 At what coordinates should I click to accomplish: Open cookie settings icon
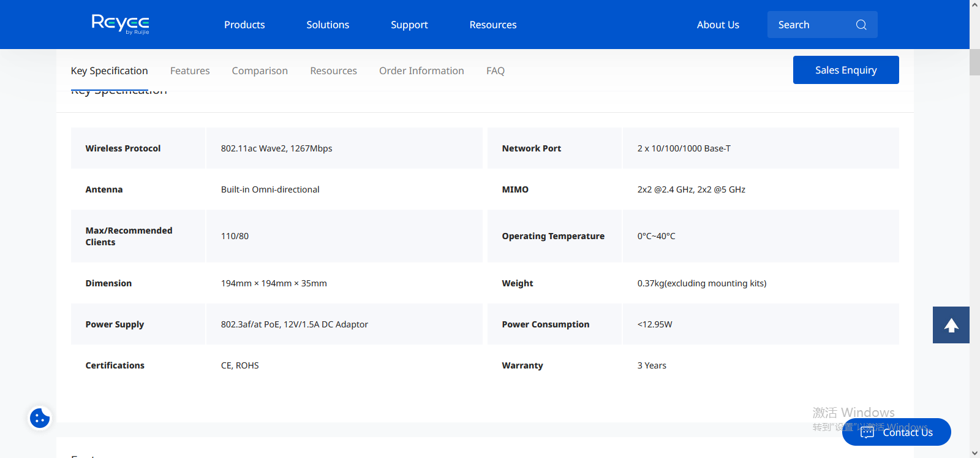click(x=40, y=418)
